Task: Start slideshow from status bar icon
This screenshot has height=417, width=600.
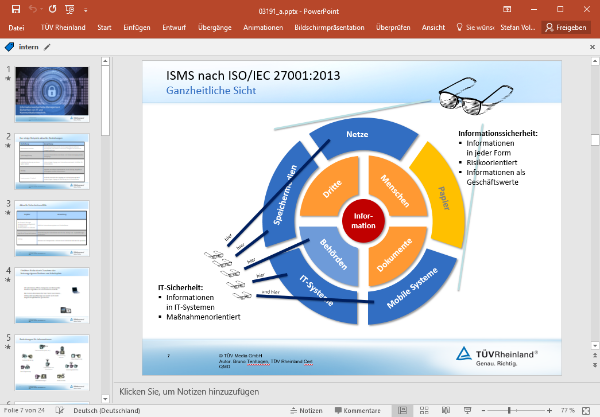Action: [469, 410]
